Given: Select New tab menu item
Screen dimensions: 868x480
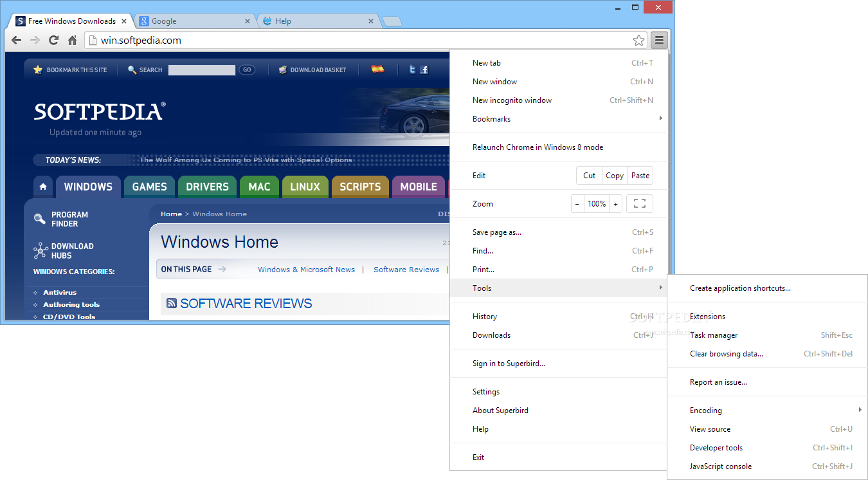Looking at the screenshot, I should [559, 63].
